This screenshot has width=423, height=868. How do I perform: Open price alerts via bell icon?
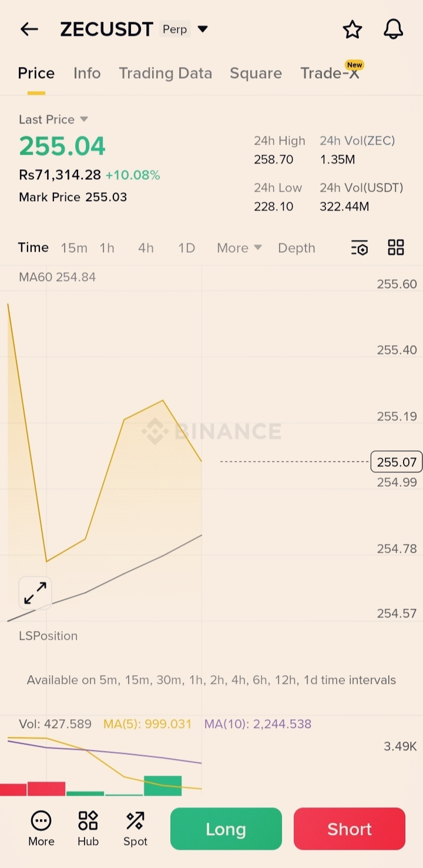(x=393, y=29)
